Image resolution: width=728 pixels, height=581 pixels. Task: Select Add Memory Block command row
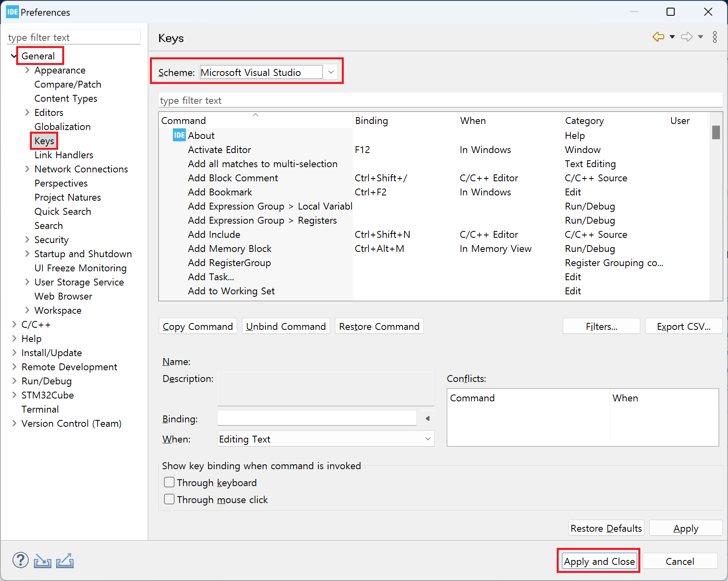(434, 249)
